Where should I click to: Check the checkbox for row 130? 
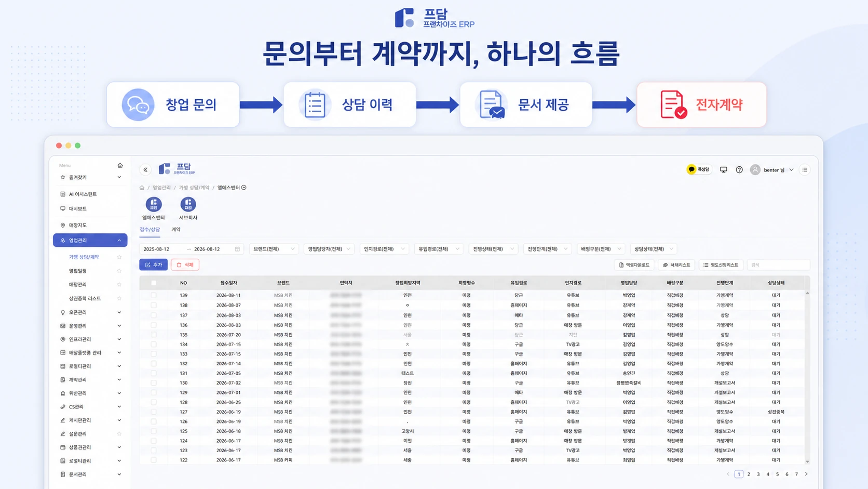point(154,383)
